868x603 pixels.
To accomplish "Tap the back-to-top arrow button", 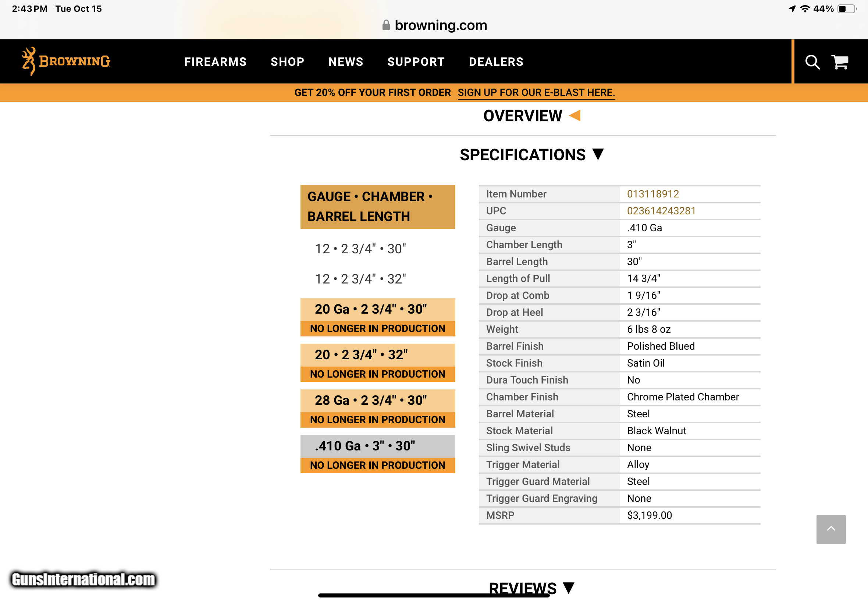I will 830,529.
